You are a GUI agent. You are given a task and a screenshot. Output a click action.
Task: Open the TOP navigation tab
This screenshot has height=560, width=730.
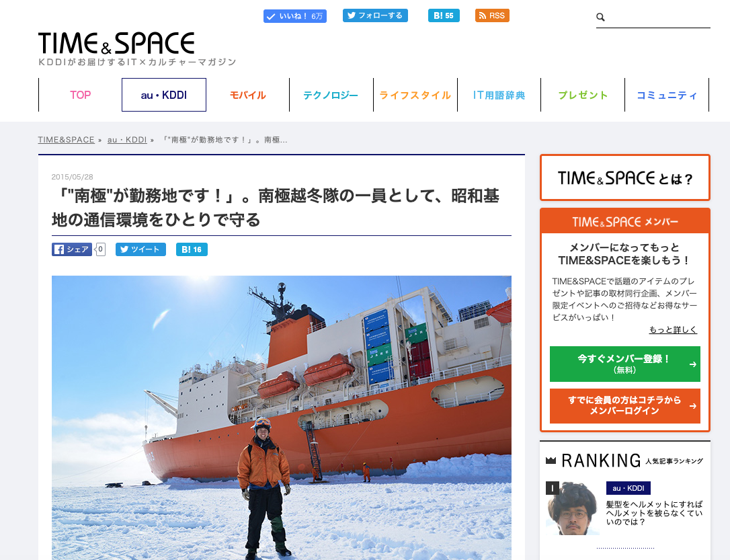click(80, 95)
